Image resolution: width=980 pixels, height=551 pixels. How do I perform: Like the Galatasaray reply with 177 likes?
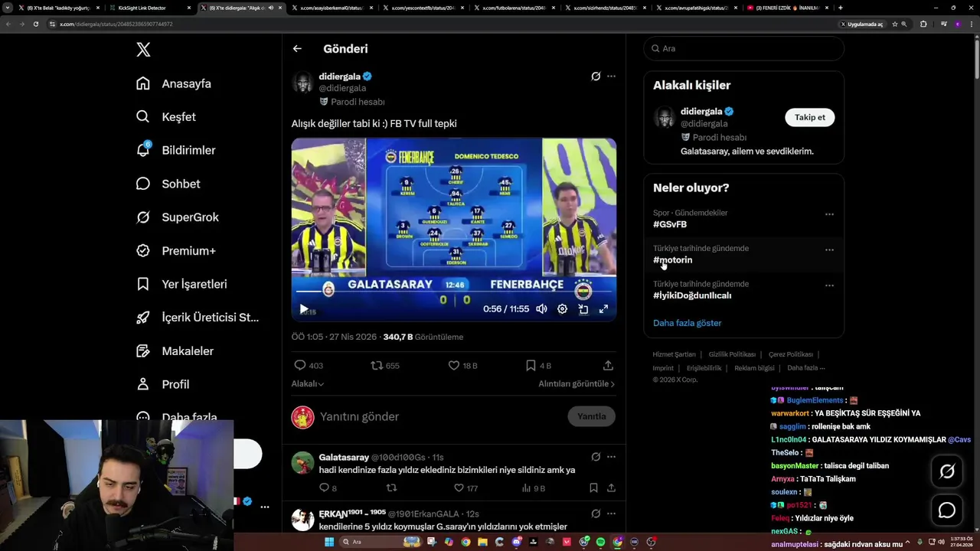(466, 488)
